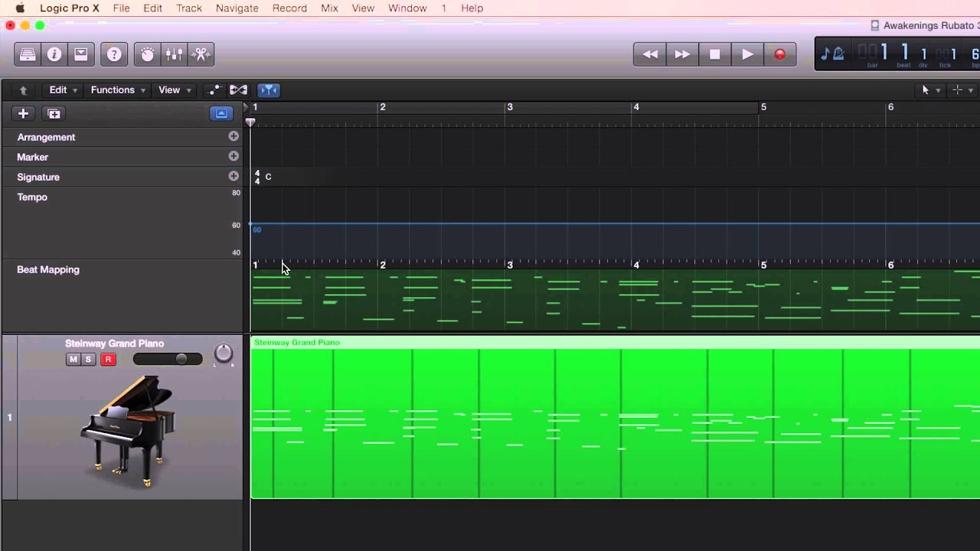Click the Play button
The width and height of the screenshot is (980, 551).
(x=747, y=54)
